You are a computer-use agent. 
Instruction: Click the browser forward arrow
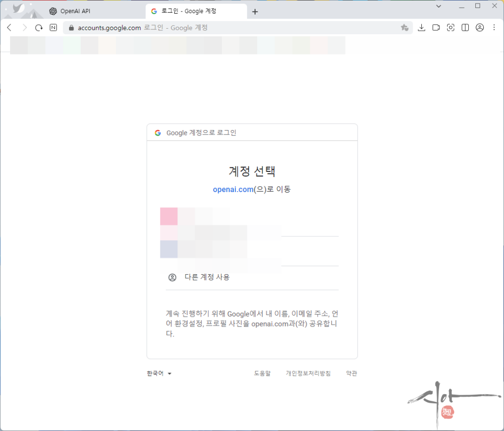[24, 28]
